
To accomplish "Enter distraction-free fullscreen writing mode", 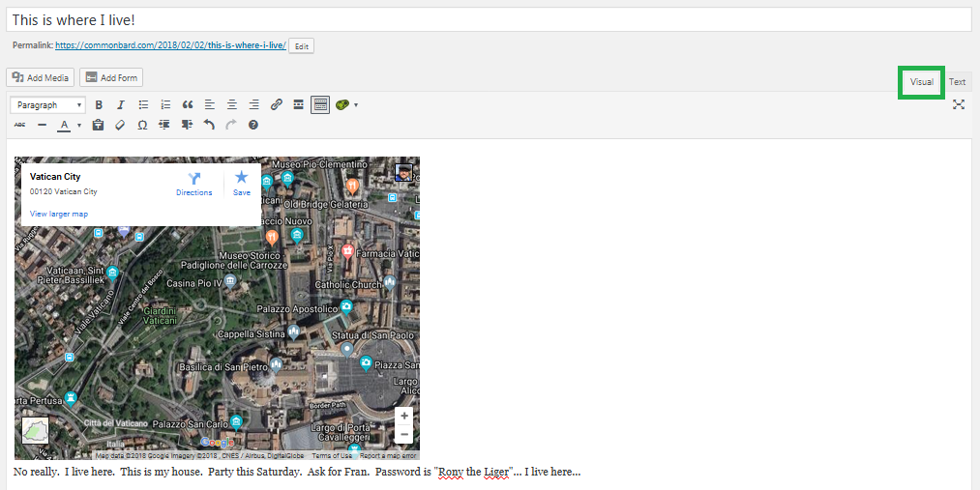I will tap(959, 104).
